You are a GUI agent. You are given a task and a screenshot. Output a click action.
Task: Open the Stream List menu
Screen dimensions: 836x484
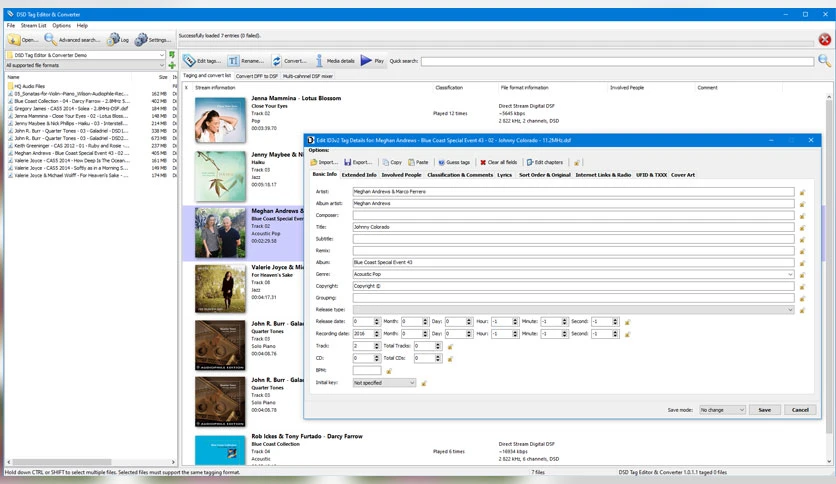[34, 26]
